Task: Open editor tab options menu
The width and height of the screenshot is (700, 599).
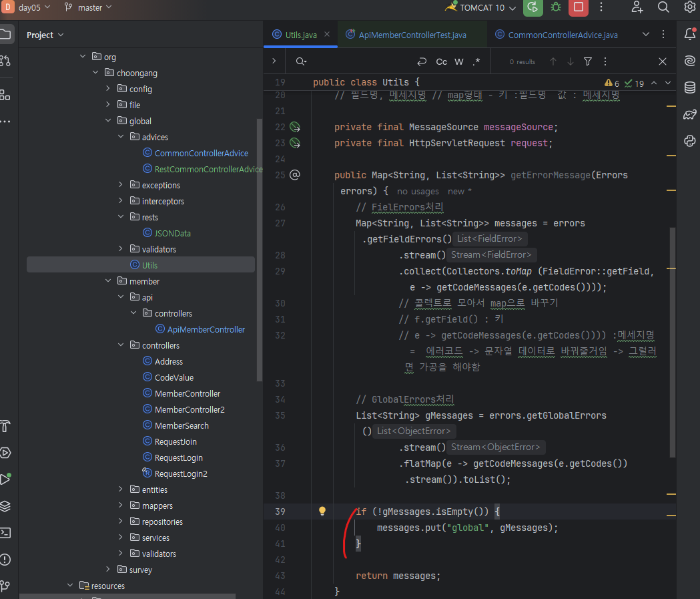Action: pos(663,34)
